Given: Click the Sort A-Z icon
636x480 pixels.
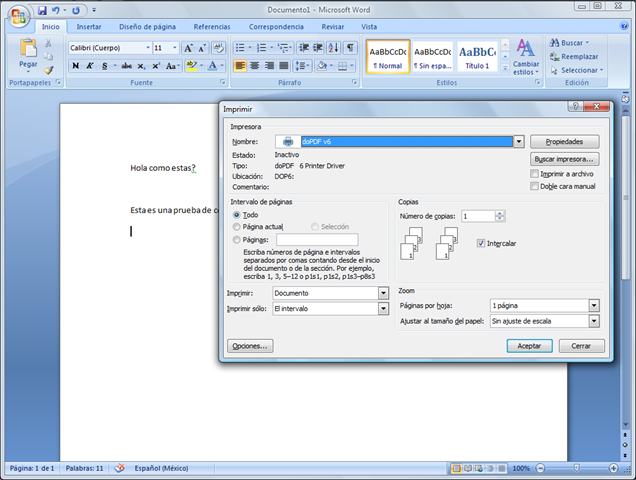Looking at the screenshot, I should coord(333,48).
